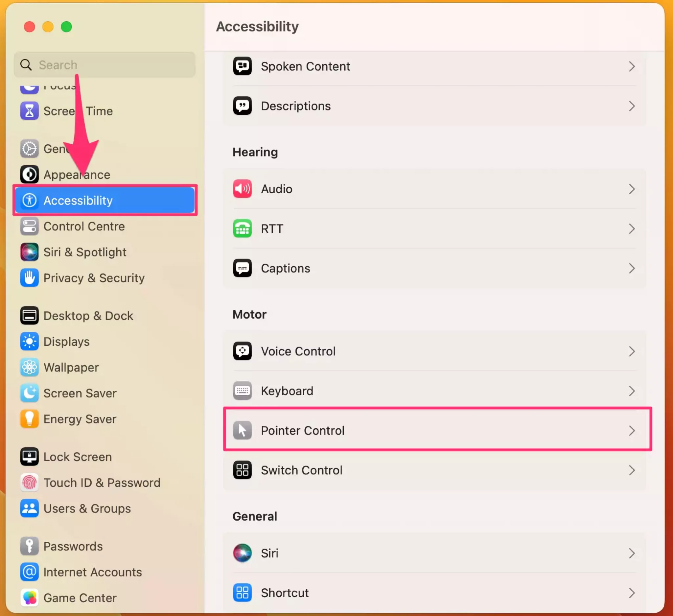Click the Accessibility person icon in sidebar
Viewport: 673px width, 616px height.
pyautogui.click(x=29, y=200)
